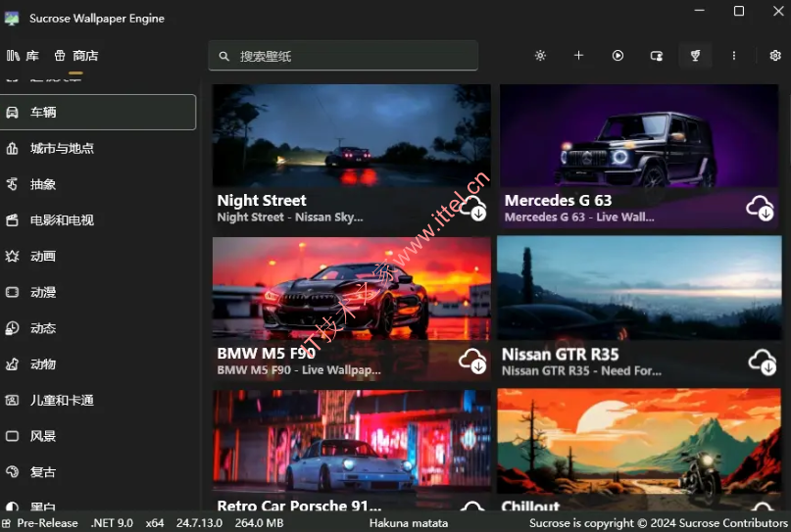Click the 'BMW M5 F90 - Live Wallpap...' subtitle

(299, 370)
